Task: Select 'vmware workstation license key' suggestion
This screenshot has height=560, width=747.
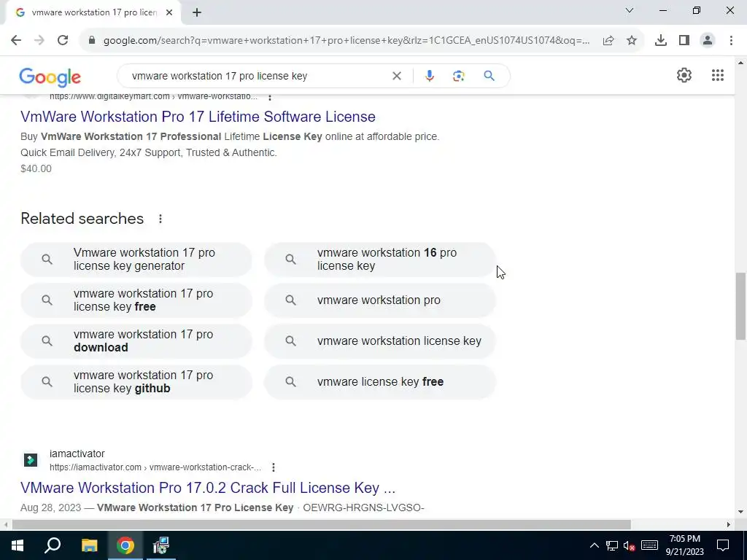Action: coord(380,341)
